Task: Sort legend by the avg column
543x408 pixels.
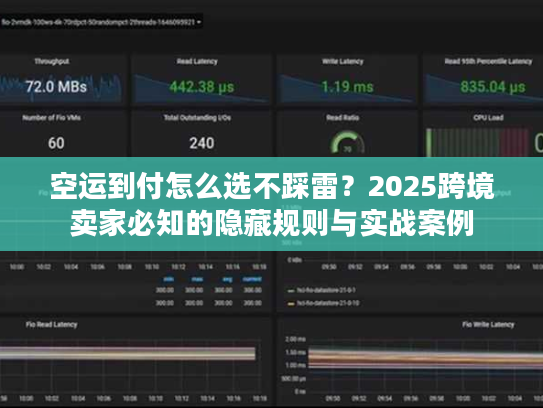Action: [227, 279]
